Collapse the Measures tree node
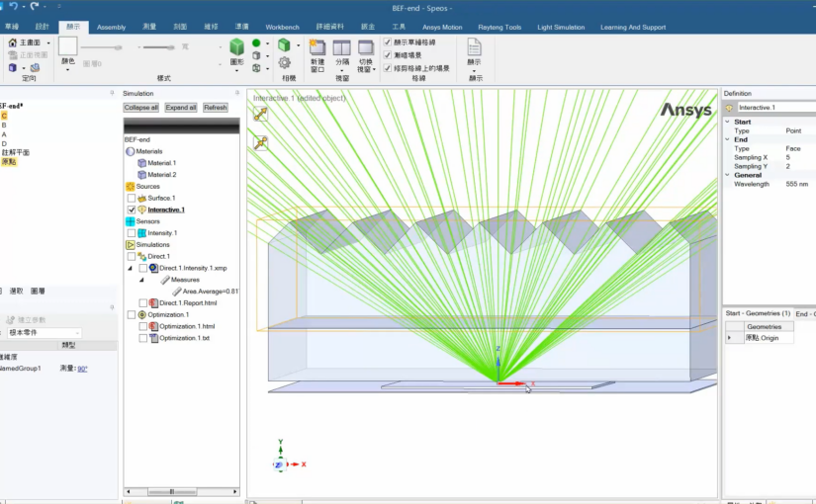 [141, 280]
